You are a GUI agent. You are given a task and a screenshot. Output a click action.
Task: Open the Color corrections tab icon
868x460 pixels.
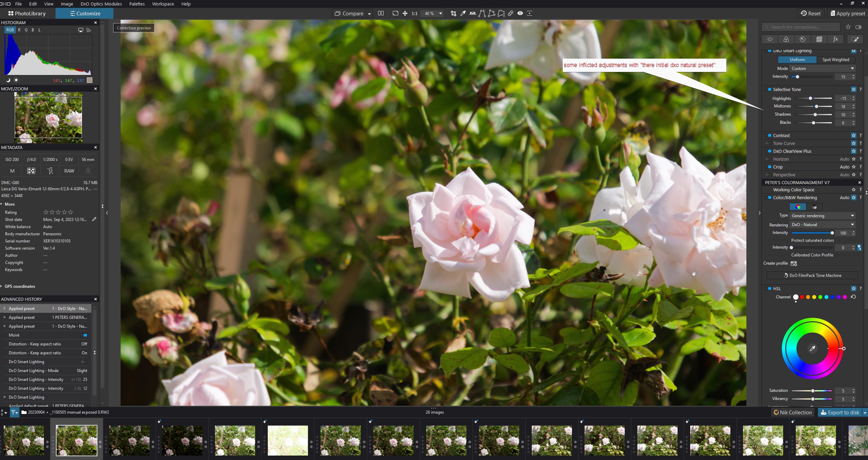point(786,39)
